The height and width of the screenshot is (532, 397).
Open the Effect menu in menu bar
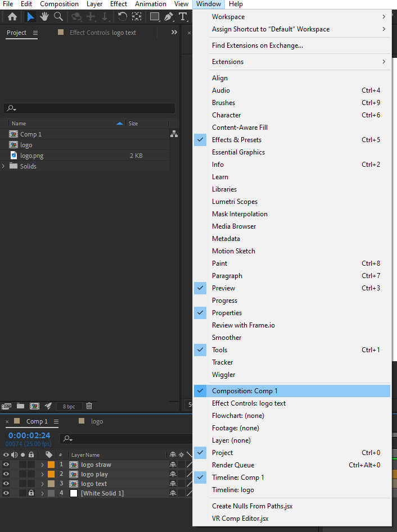[119, 4]
